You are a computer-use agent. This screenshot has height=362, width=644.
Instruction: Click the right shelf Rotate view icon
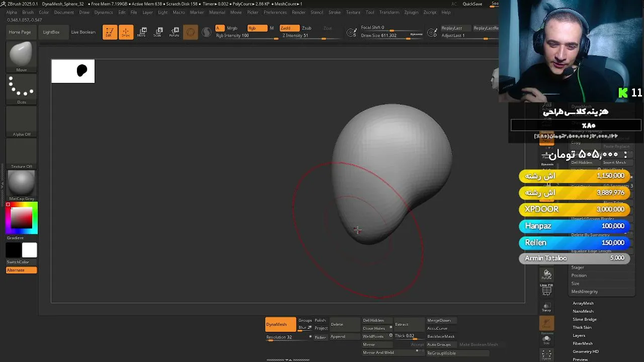547,275
